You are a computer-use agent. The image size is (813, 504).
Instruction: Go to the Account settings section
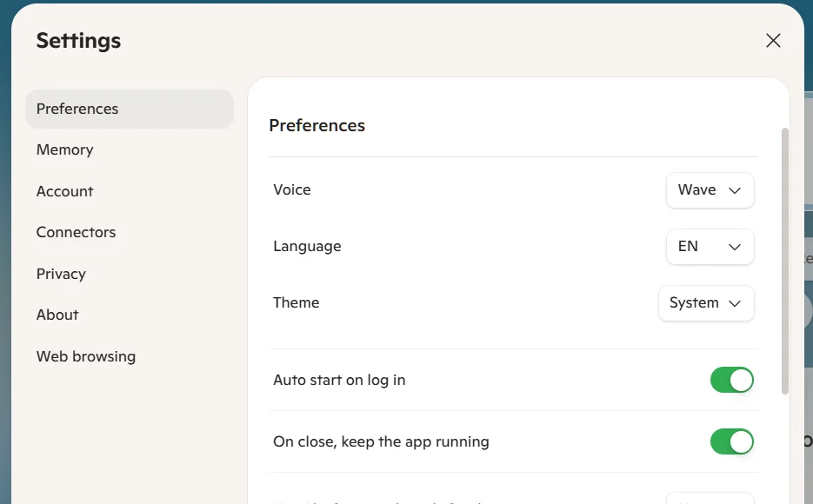pyautogui.click(x=65, y=191)
